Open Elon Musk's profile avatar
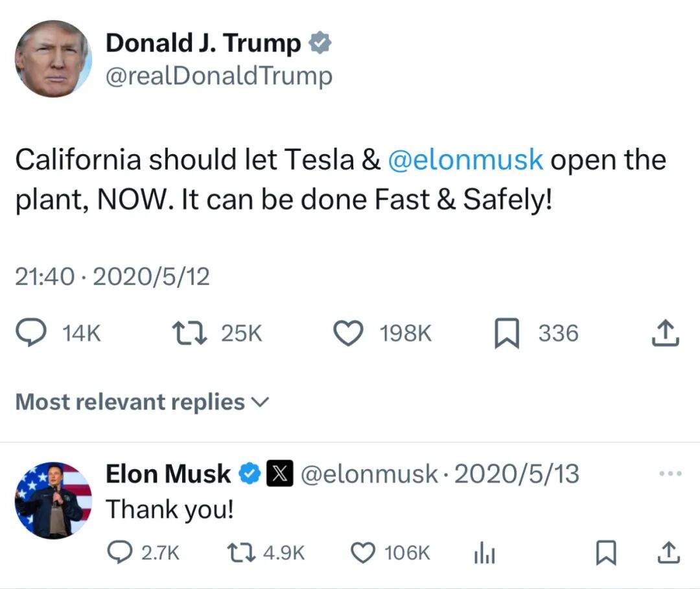This screenshot has height=589, width=700. click(53, 500)
